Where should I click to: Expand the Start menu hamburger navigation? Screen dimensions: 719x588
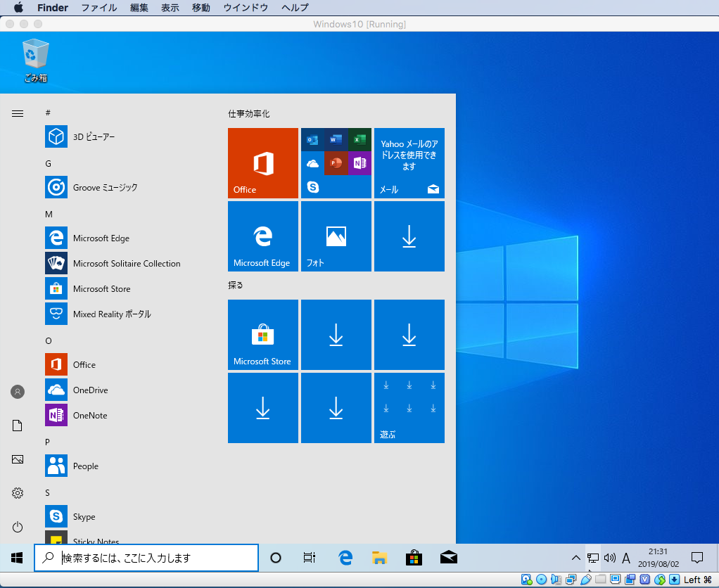click(x=18, y=113)
